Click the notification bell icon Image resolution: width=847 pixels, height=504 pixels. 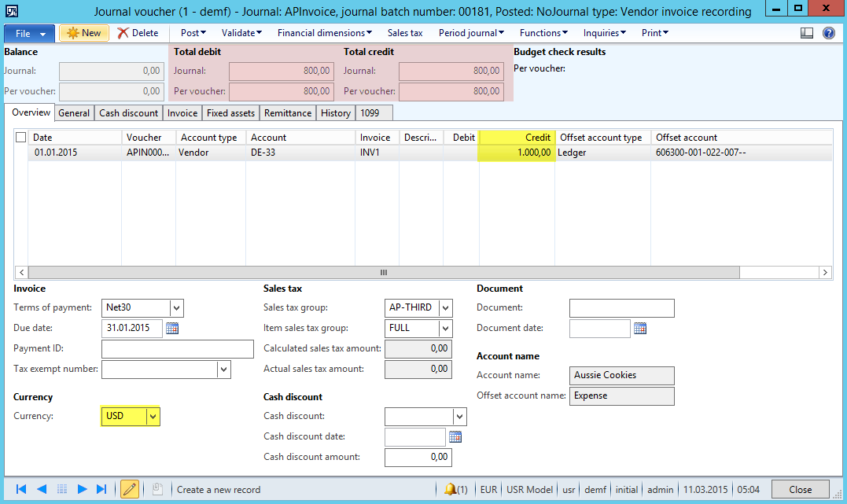[x=450, y=489]
